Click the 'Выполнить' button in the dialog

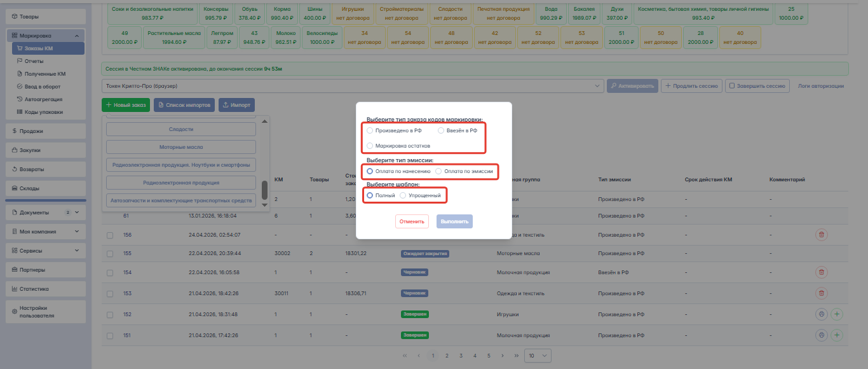click(x=454, y=221)
